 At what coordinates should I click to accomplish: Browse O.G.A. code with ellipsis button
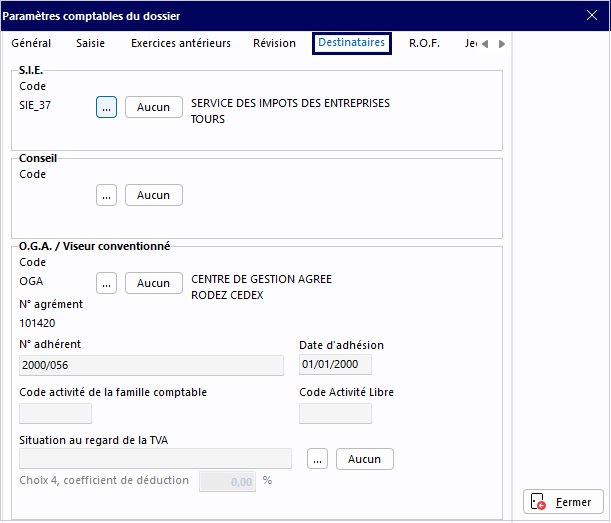pos(106,283)
